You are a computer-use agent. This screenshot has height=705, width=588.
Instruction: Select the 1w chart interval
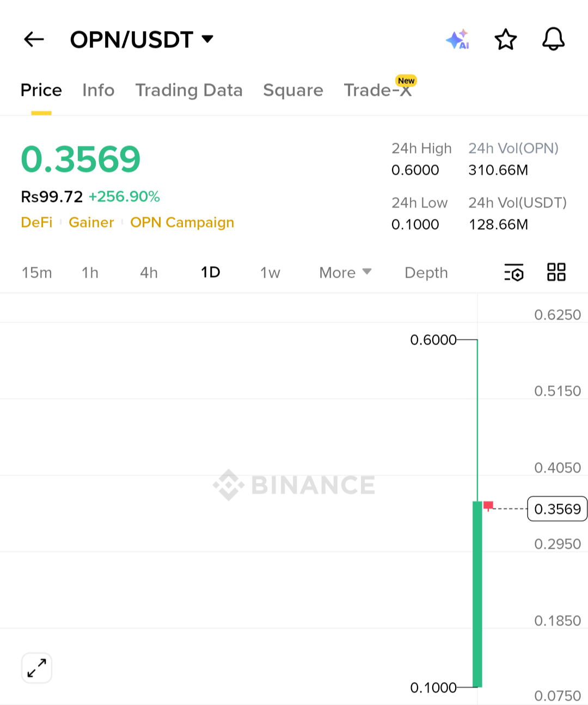(270, 272)
